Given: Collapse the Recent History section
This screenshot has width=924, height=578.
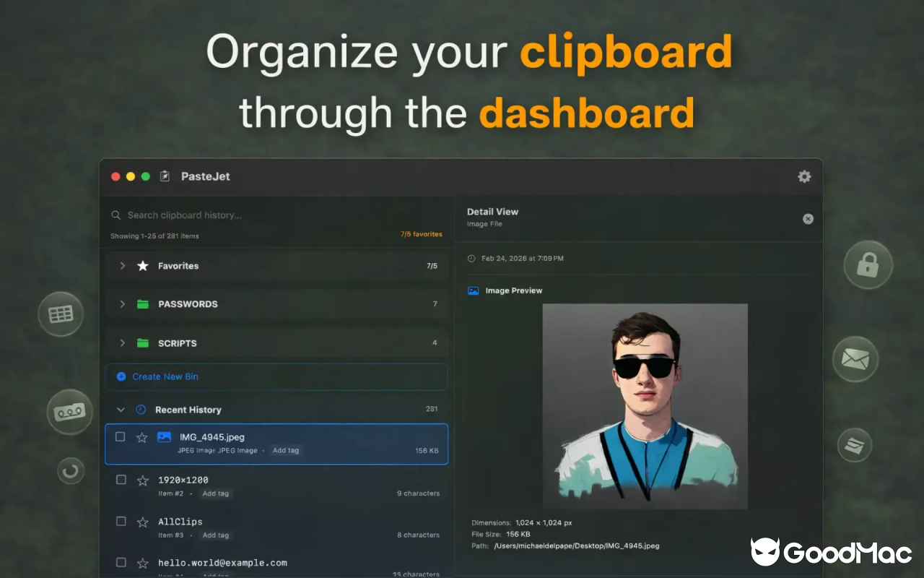Looking at the screenshot, I should [x=121, y=410].
